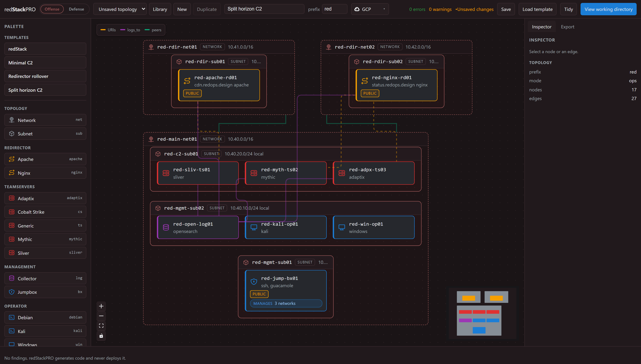
Task: Load the Split horizon C2 template
Action: tap(45, 90)
